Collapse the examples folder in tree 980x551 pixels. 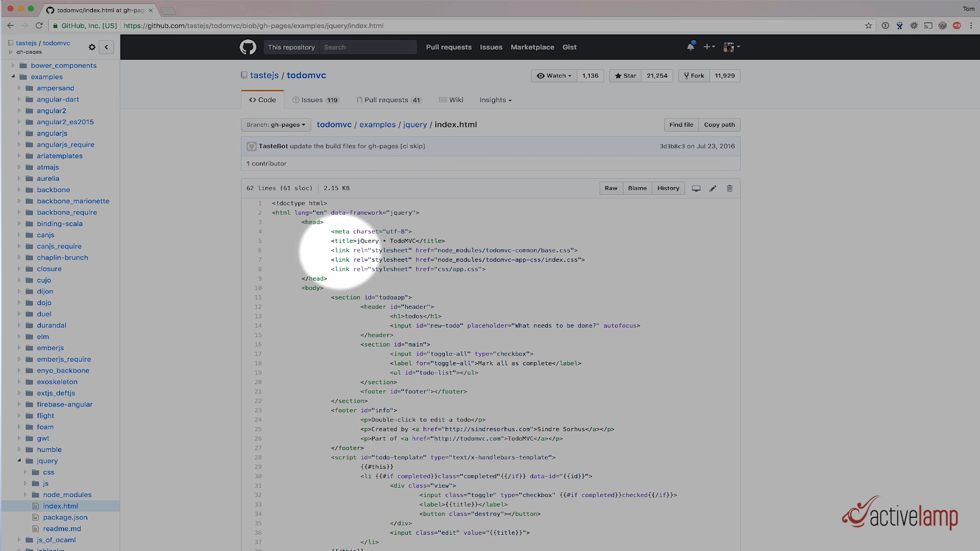click(x=13, y=77)
